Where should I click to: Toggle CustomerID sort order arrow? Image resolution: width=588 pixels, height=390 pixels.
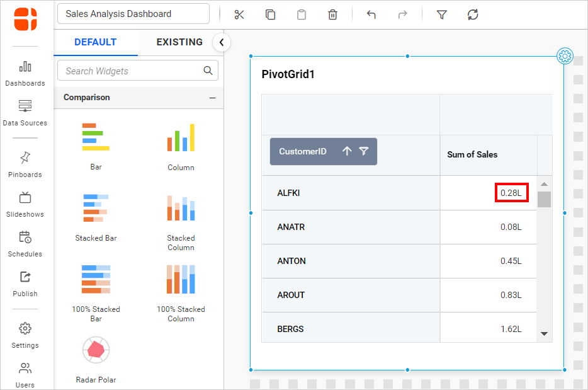(x=347, y=151)
